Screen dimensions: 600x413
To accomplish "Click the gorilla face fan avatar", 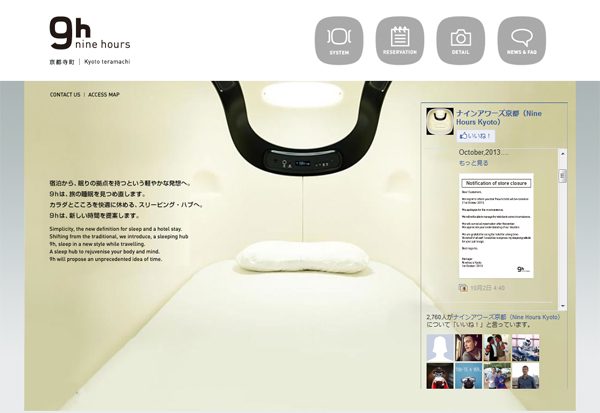I will tap(440, 376).
